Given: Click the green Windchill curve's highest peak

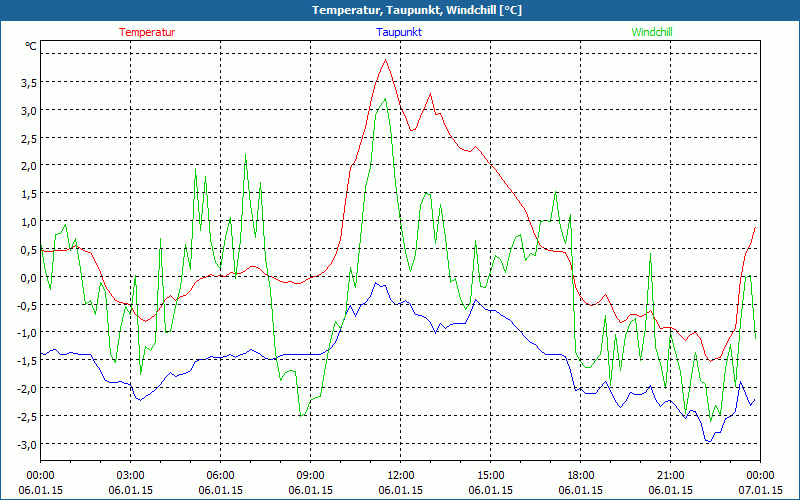Looking at the screenshot, I should [386, 99].
